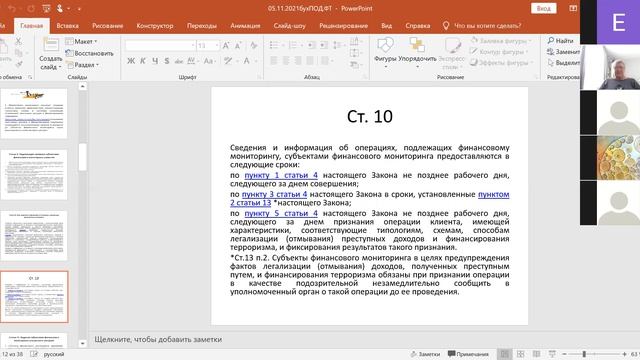
Task: Click Найти in the editing group
Action: click(561, 40)
